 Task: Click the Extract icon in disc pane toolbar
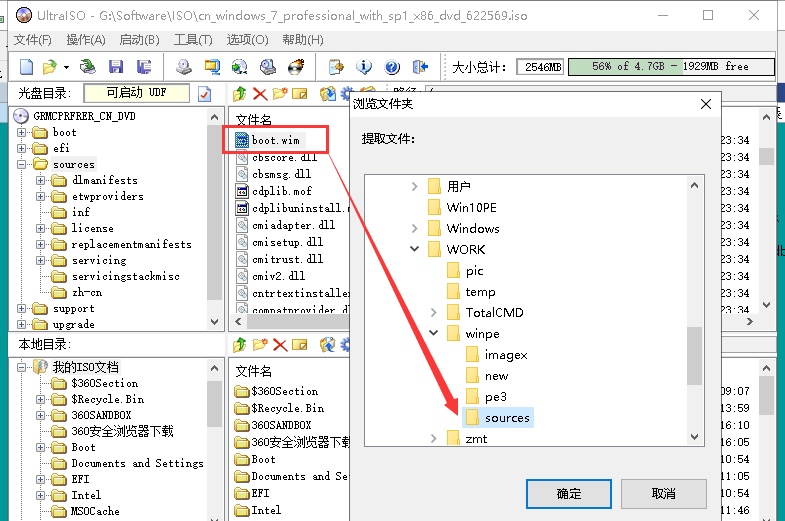coord(328,94)
